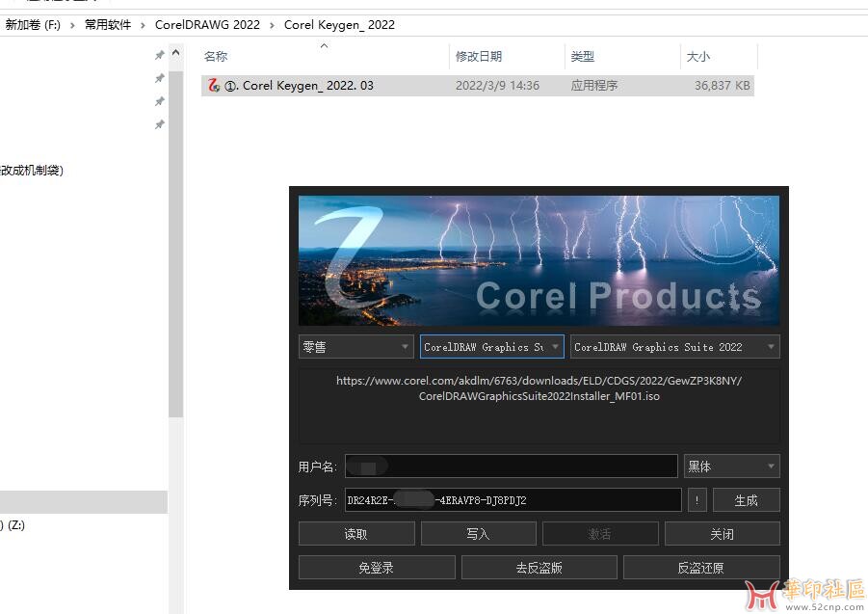Click the 序列号 serial number field
Viewport: 868px width, 614px height.
[513, 500]
